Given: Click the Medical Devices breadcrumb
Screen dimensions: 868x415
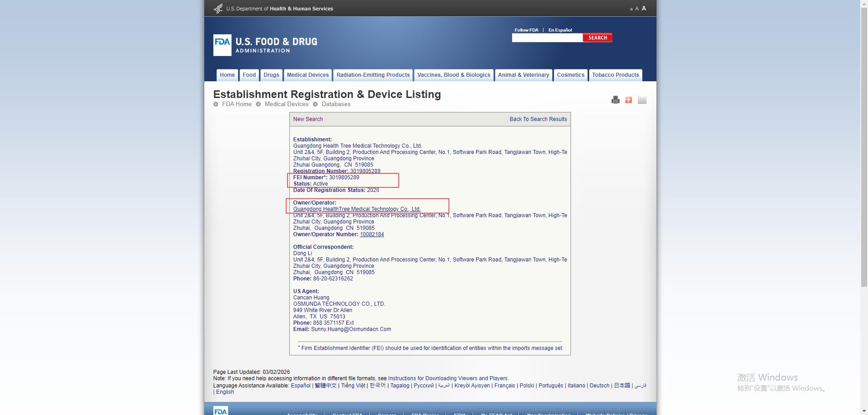Looking at the screenshot, I should tap(287, 104).
